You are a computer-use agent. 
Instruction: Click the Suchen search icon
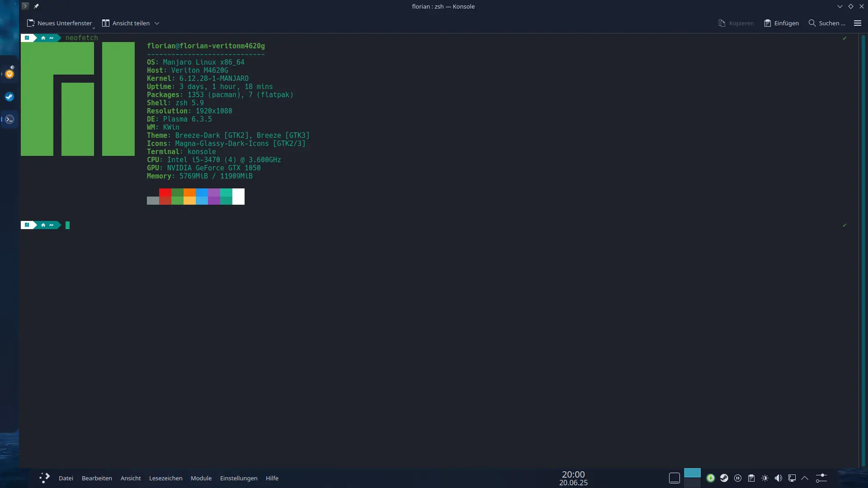coord(812,23)
